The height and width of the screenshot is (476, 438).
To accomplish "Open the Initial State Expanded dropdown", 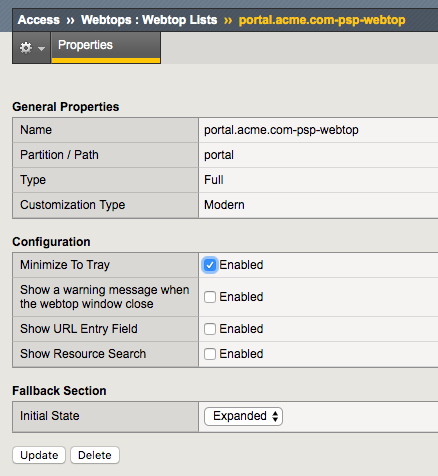I will click(243, 416).
